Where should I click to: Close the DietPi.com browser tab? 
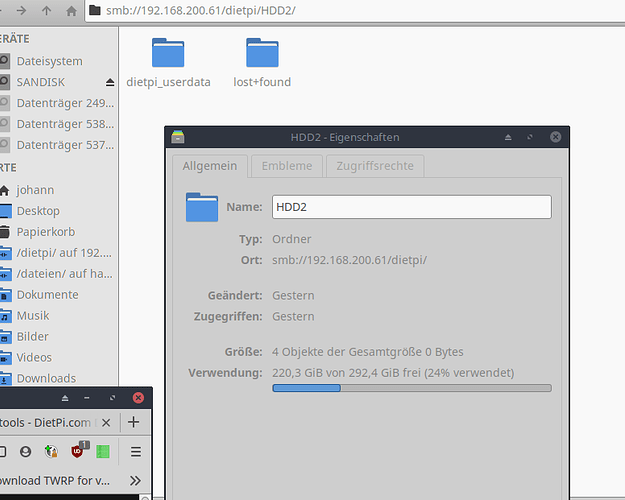point(106,423)
